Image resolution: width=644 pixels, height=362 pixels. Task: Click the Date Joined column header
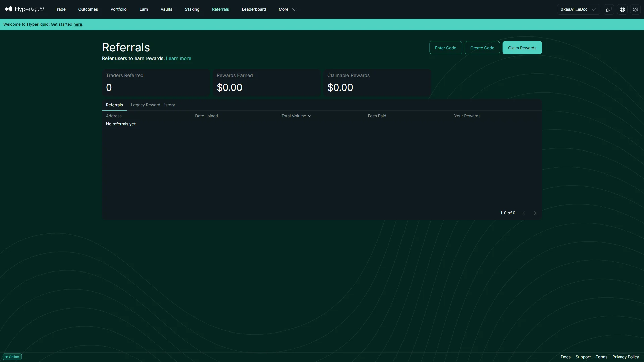(x=206, y=116)
